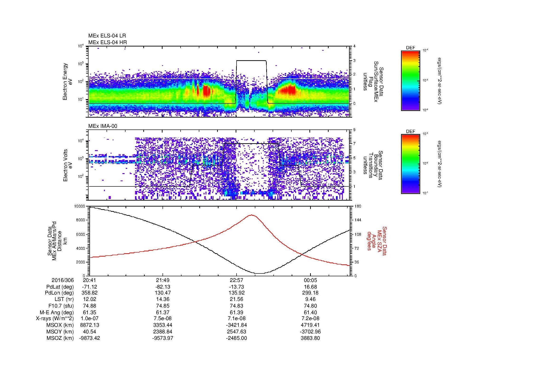Click the SZA axis tick '144'
The image size is (555, 392).
(358, 220)
